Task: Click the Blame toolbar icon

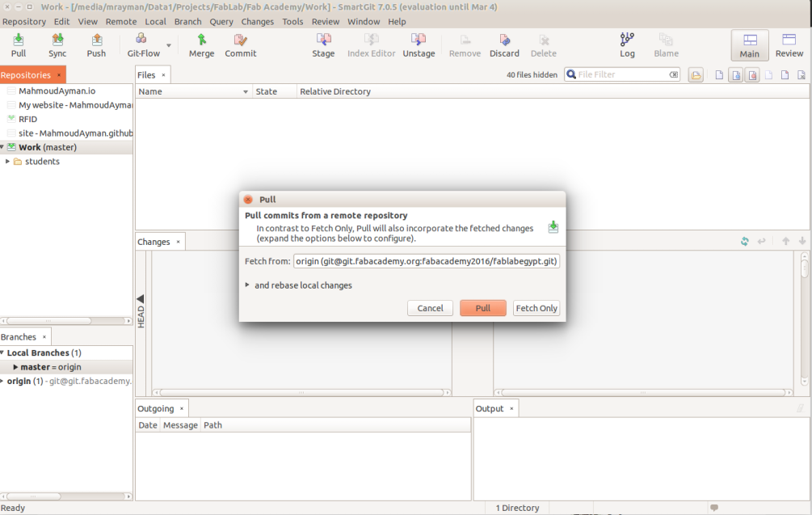Action: tap(666, 45)
